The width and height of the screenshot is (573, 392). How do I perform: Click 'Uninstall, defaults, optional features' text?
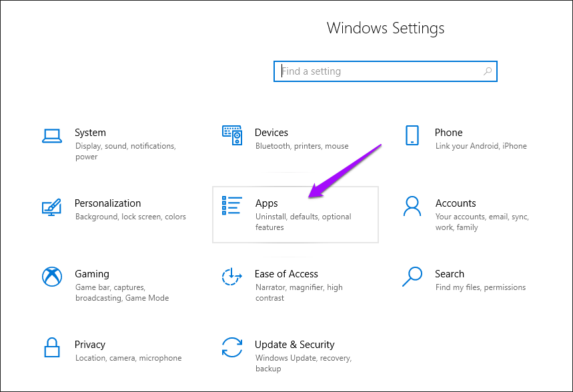click(304, 222)
